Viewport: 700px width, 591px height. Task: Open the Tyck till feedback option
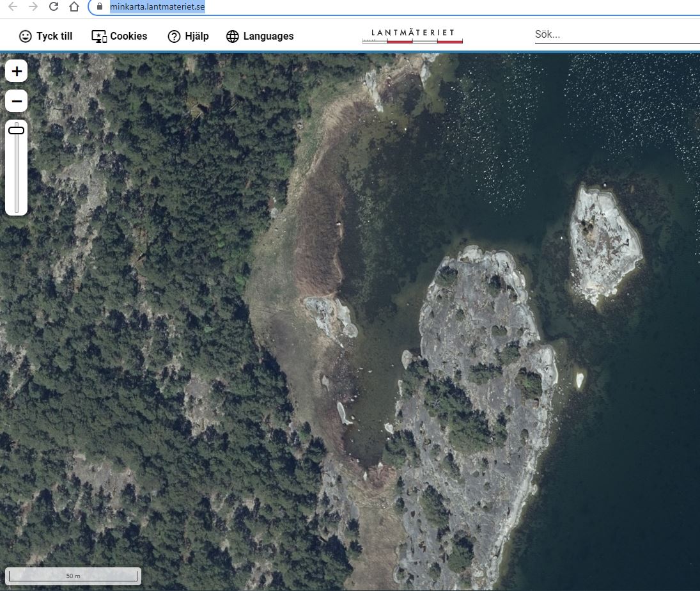pos(45,36)
